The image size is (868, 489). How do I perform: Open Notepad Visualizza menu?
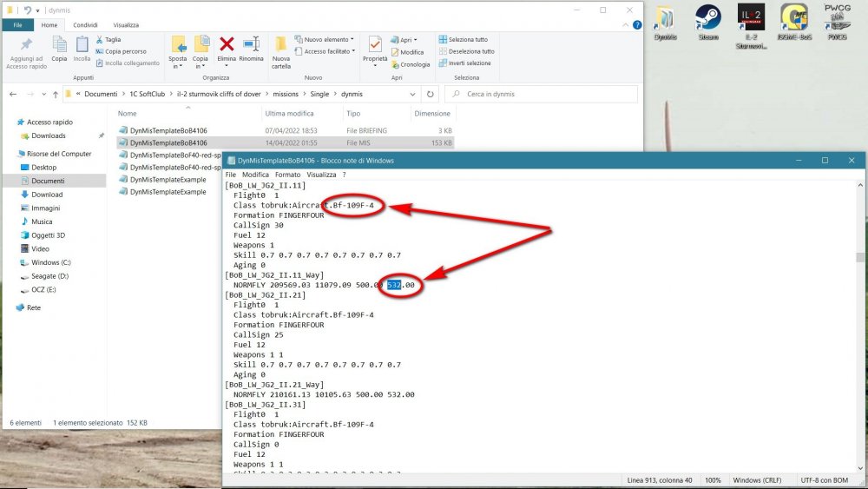pyautogui.click(x=322, y=175)
